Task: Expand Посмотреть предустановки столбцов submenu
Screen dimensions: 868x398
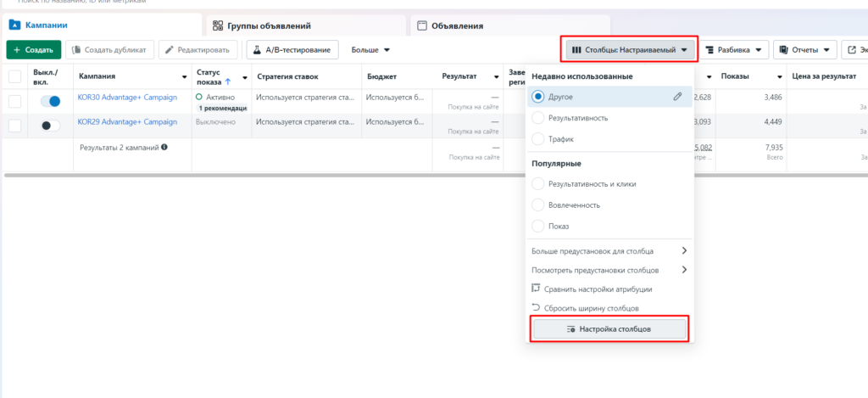Action: click(x=609, y=270)
